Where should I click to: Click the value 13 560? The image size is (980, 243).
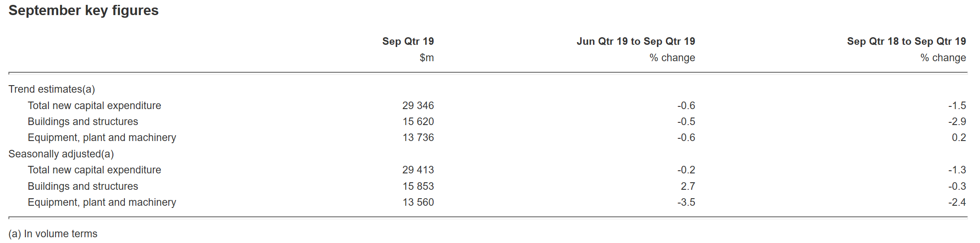pos(418,202)
